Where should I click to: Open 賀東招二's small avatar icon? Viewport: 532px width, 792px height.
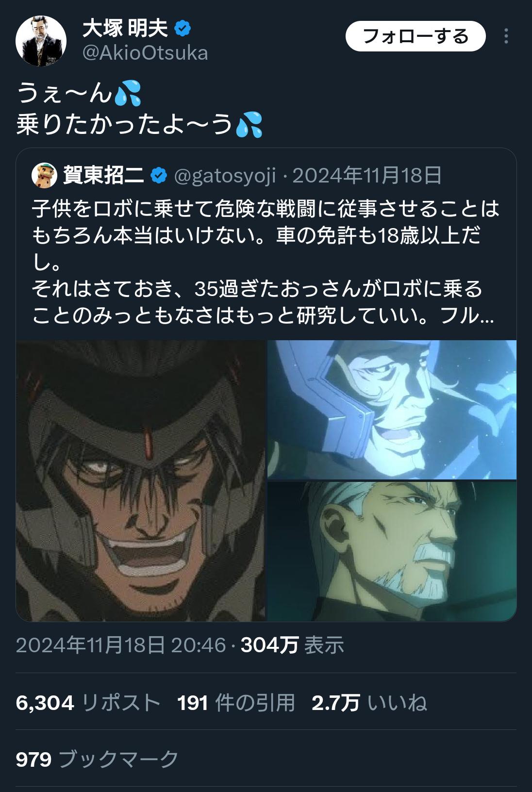pyautogui.click(x=44, y=175)
